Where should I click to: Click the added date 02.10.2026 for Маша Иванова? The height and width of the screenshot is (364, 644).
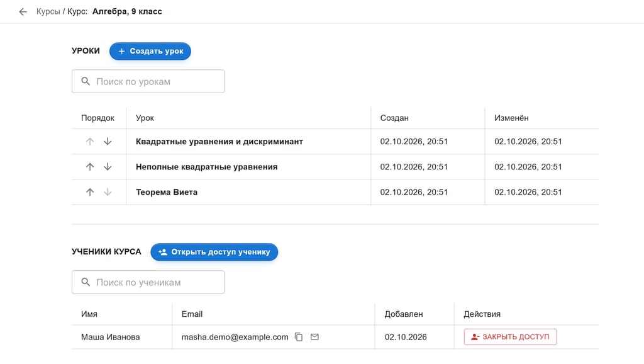pyautogui.click(x=406, y=338)
